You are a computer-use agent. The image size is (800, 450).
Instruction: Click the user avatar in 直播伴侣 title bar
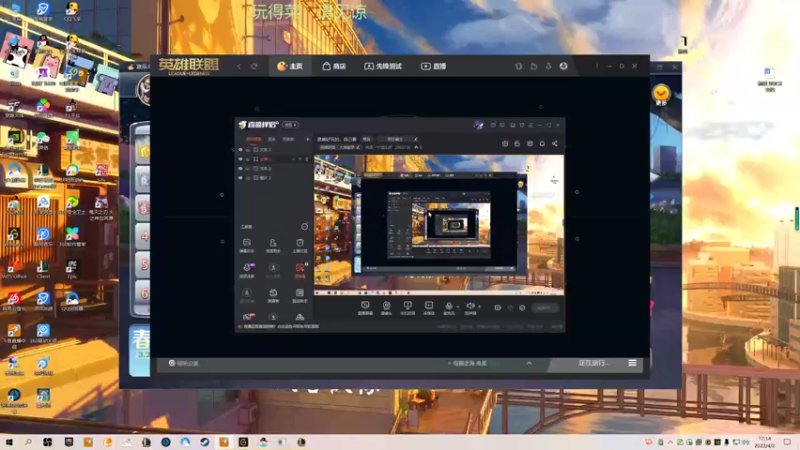[478, 125]
